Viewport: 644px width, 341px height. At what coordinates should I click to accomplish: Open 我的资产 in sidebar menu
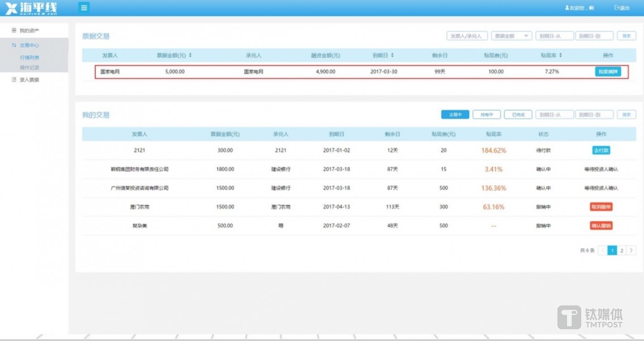[29, 30]
